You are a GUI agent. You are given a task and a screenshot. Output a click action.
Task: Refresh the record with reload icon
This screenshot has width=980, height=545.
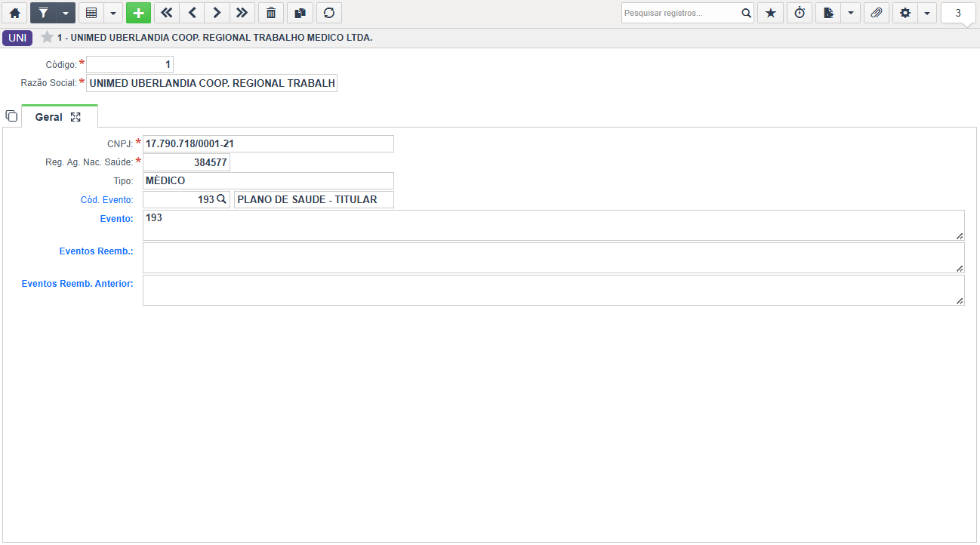[x=328, y=13]
